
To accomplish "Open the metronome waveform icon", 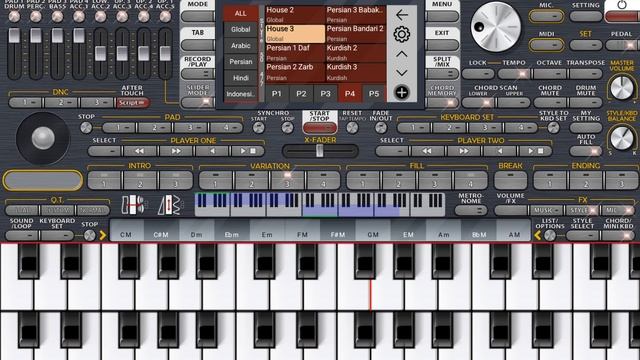I will coord(169,204).
